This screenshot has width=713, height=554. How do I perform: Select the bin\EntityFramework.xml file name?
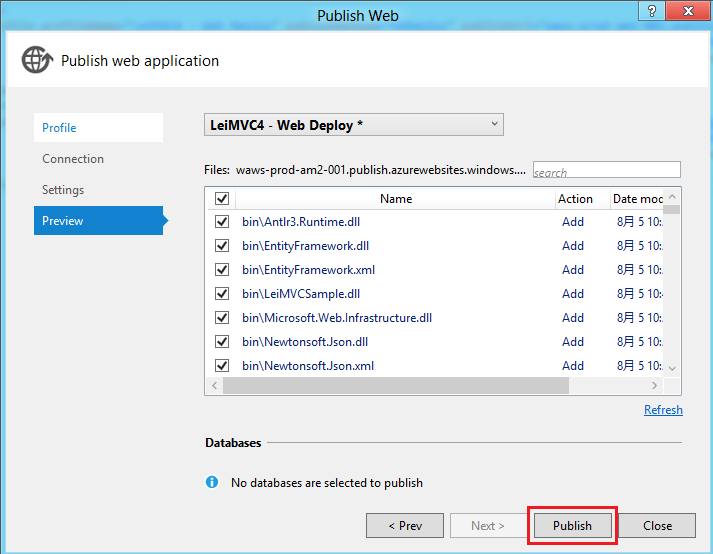tap(309, 270)
